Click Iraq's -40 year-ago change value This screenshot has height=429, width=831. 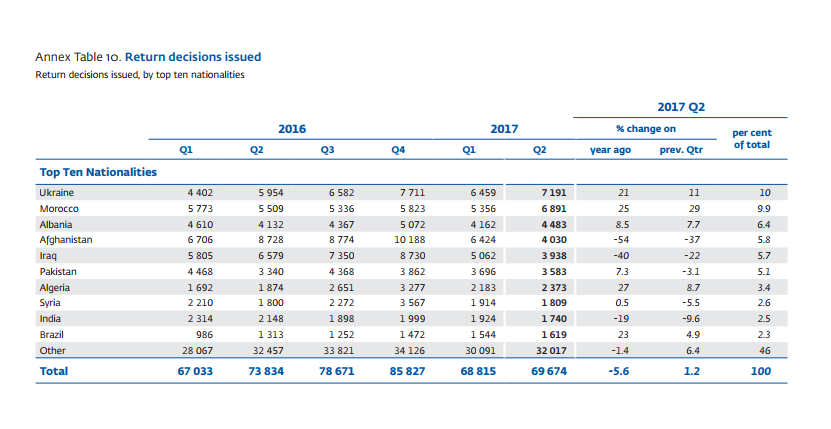[622, 256]
